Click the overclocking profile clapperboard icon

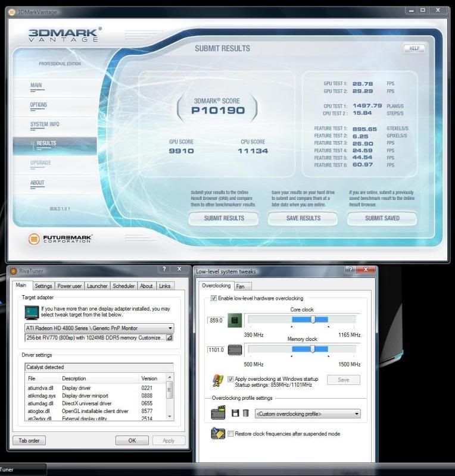pyautogui.click(x=219, y=413)
